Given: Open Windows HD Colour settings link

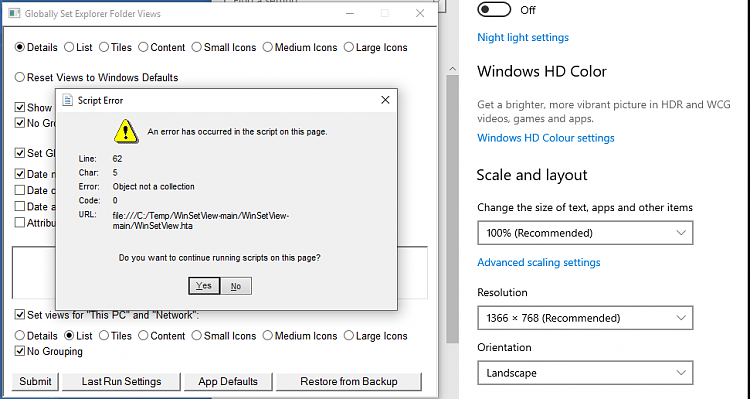Looking at the screenshot, I should coord(546,138).
